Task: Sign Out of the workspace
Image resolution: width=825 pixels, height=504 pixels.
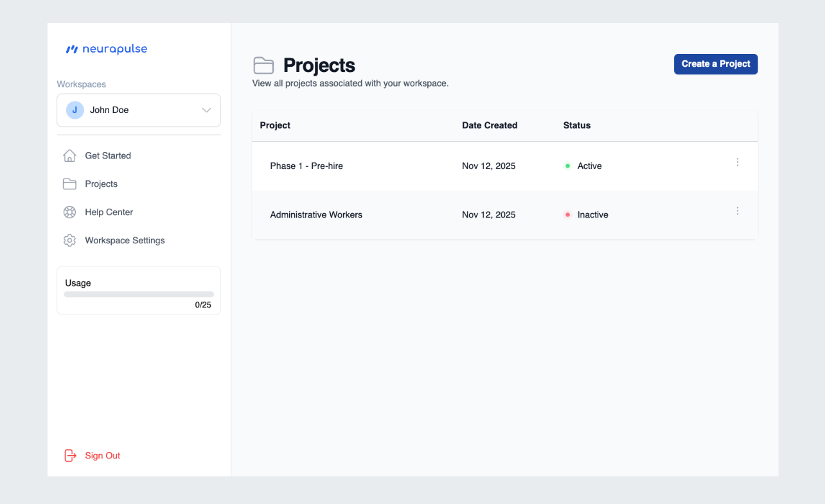Action: [x=102, y=455]
